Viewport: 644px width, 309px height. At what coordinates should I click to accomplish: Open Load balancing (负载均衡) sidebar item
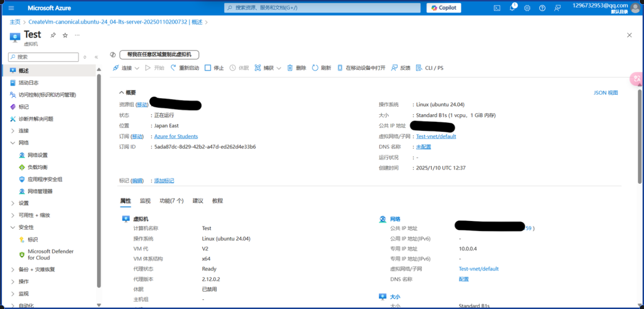pyautogui.click(x=38, y=167)
